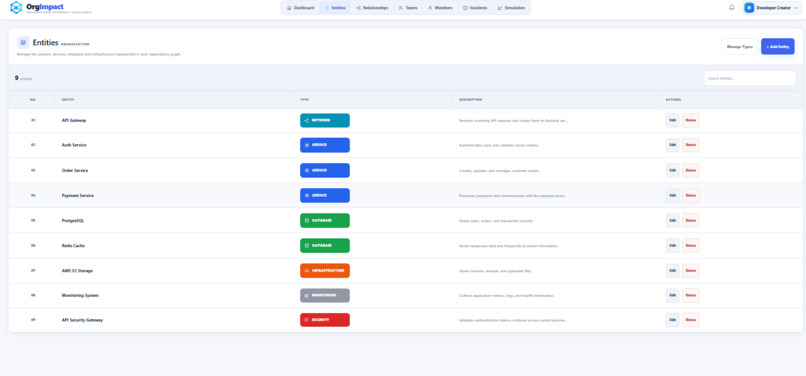Edit the Auth Service entity

click(672, 145)
